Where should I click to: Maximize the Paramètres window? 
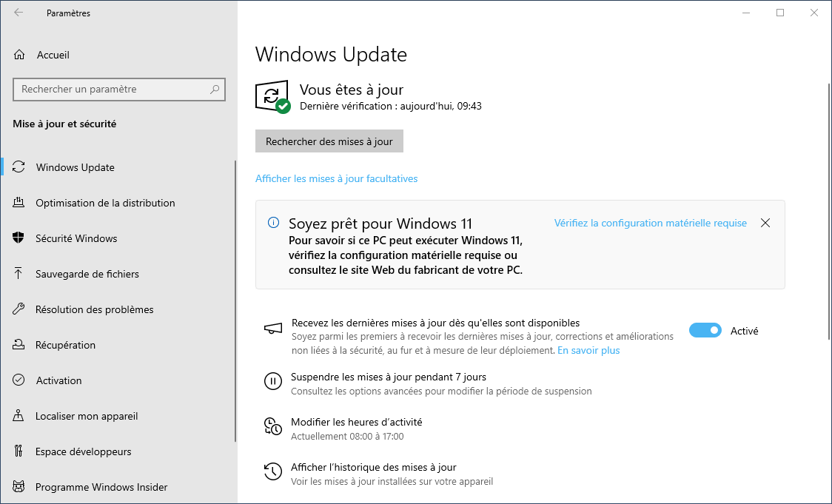pos(780,13)
